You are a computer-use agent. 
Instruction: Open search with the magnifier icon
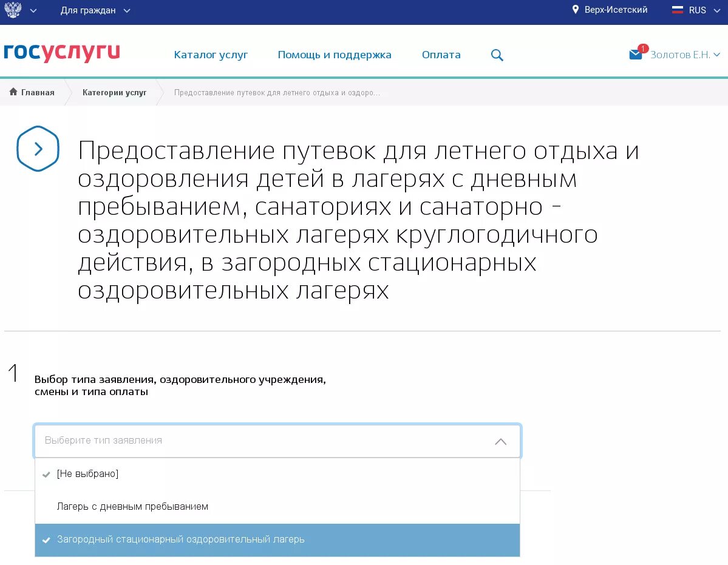[x=497, y=55]
